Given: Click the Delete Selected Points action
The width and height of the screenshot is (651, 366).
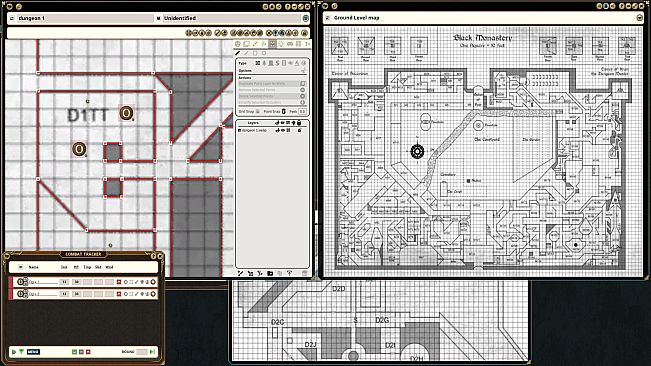Looking at the screenshot, I should 272,96.
